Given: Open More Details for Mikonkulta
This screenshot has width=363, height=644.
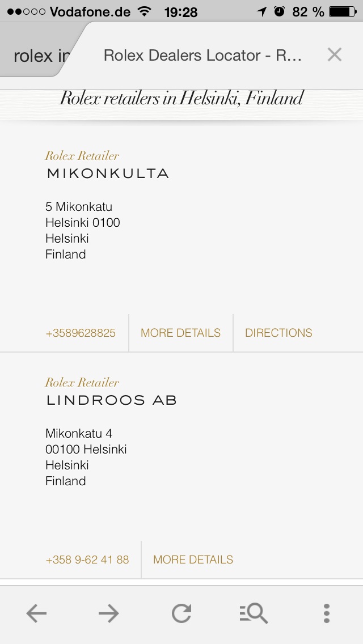Looking at the screenshot, I should 180,333.
